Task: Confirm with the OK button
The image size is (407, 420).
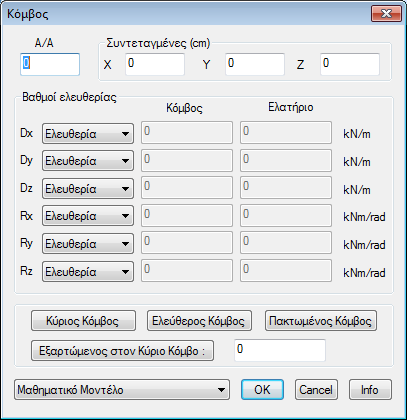Action: coord(262,389)
